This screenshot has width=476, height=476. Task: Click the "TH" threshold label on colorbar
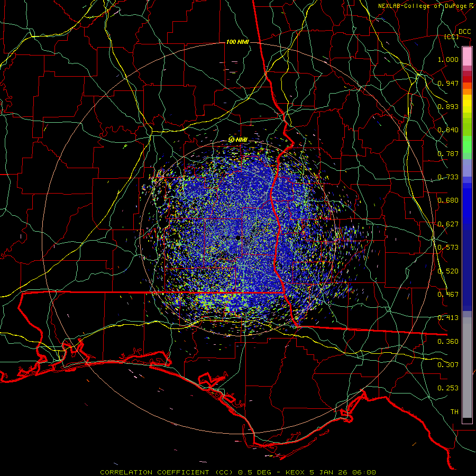[x=454, y=412]
